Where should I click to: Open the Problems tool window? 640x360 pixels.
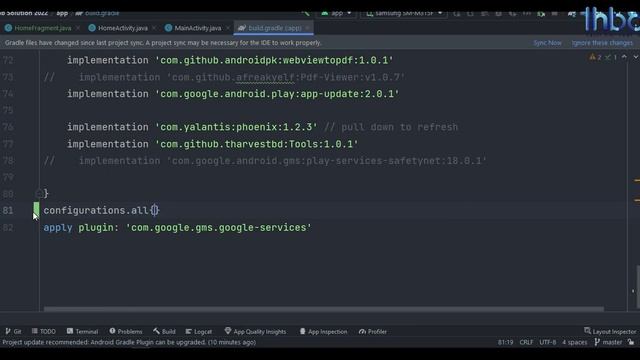(x=126, y=331)
